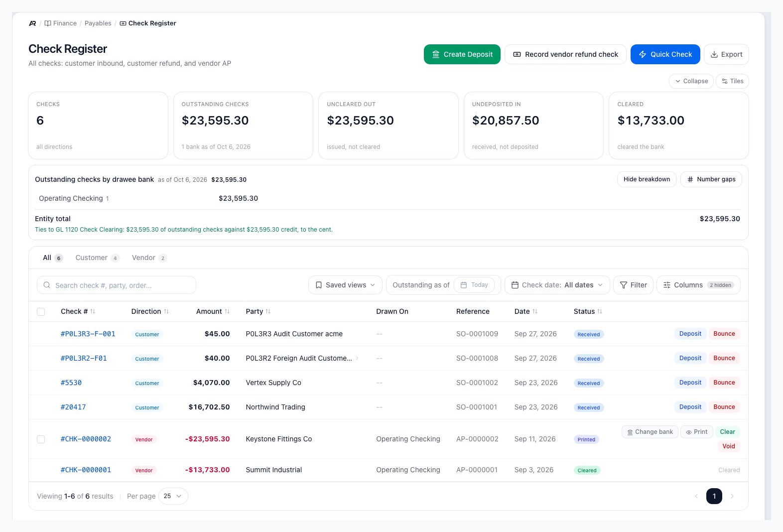Switch to the Customer tab
783x532 pixels.
click(97, 258)
